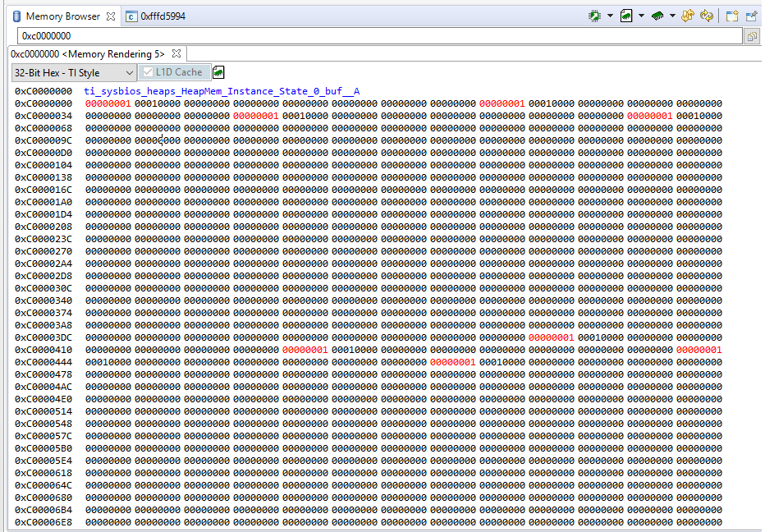Click address 0xC000023C row label
The image size is (765, 532).
44,239
